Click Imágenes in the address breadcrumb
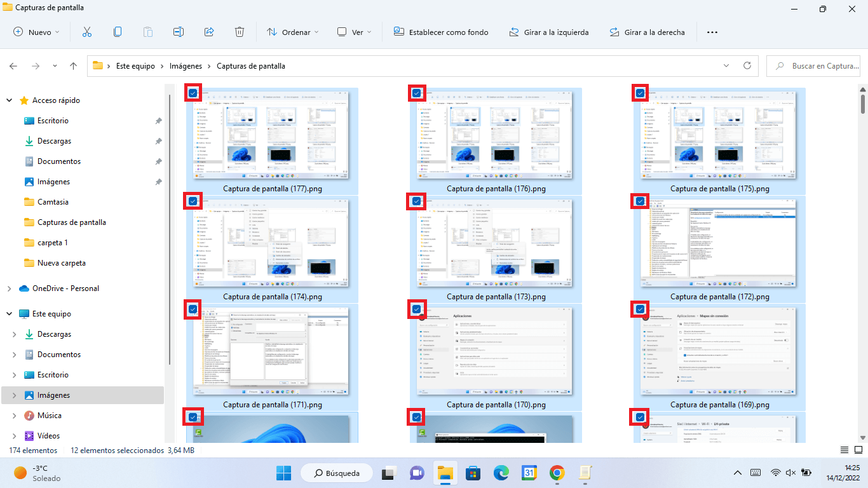The height and width of the screenshot is (488, 868). 186,66
